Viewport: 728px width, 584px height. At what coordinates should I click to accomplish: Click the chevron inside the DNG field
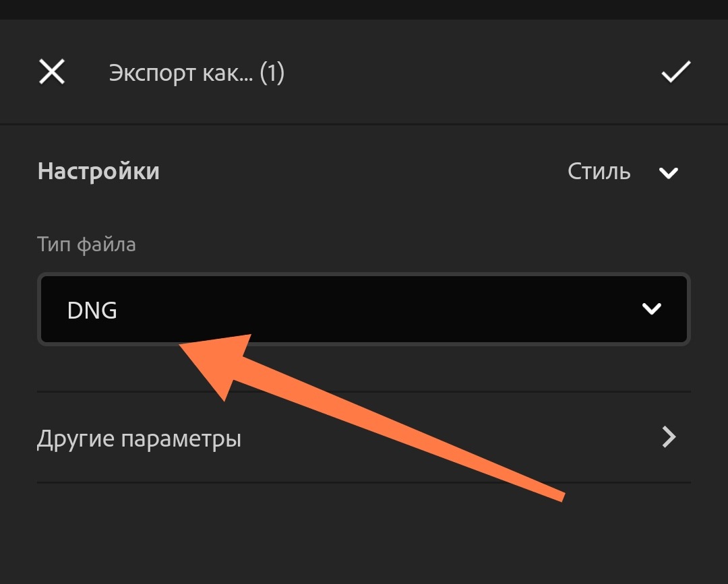tap(651, 309)
